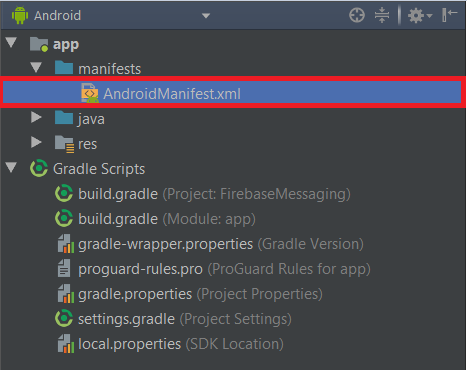Hide the project panel with the arrow icon
The image size is (467, 370).
(x=449, y=15)
